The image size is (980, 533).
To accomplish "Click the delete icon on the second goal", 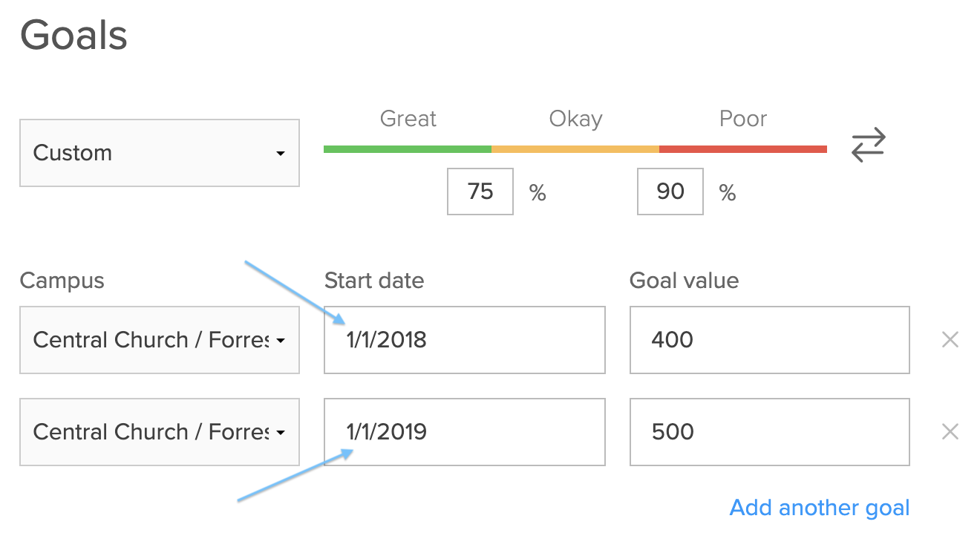I will (950, 431).
